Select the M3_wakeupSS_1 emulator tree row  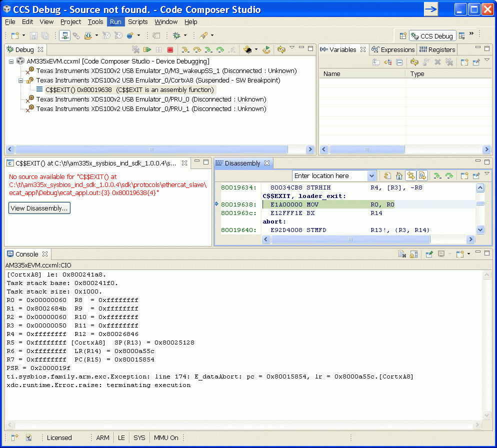[166, 71]
